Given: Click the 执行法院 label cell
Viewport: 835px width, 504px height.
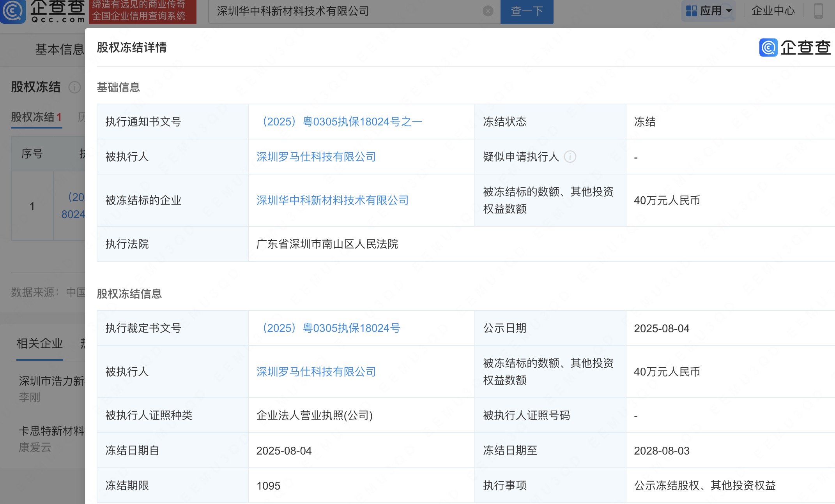Looking at the screenshot, I should (172, 244).
